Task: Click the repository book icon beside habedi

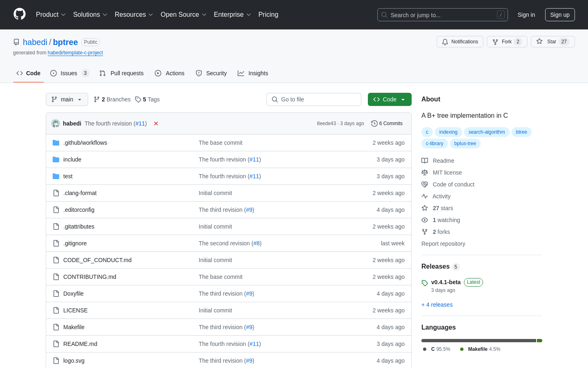Action: click(16, 42)
